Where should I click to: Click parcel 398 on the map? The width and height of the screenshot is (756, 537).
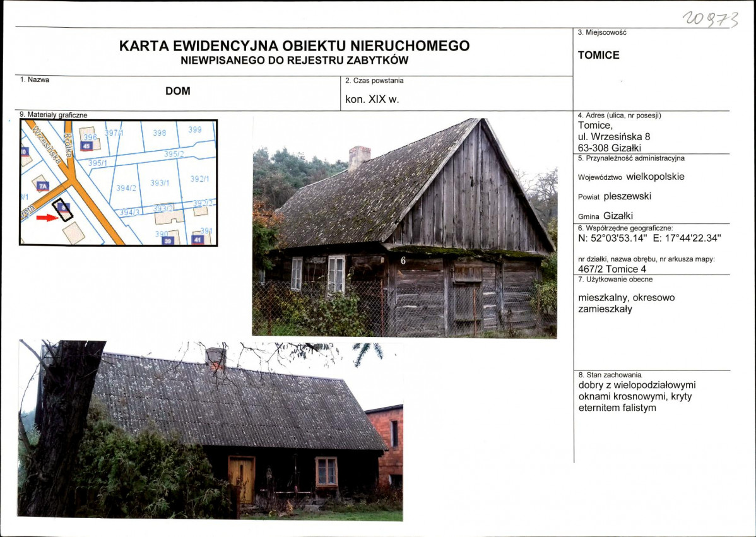pos(159,133)
